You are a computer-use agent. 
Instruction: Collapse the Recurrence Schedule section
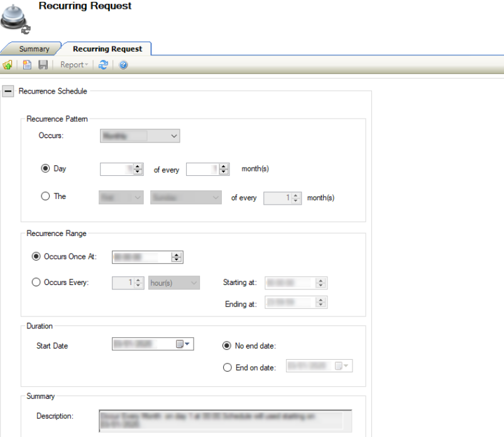click(x=8, y=91)
